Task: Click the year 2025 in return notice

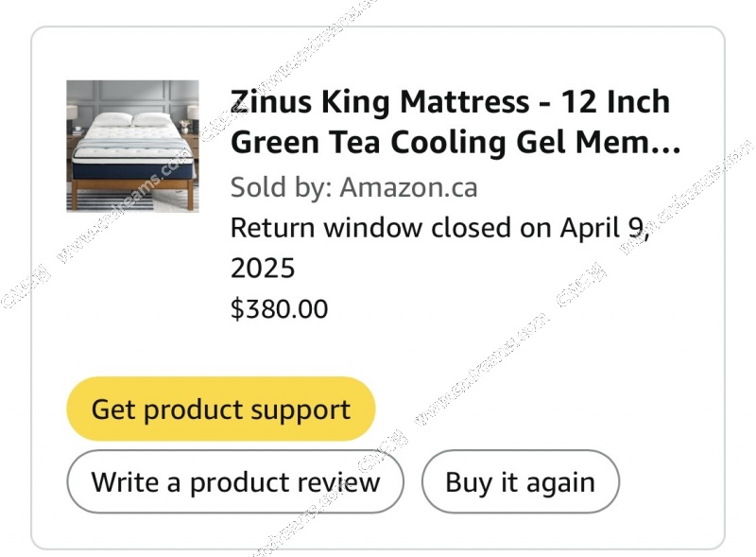Action: click(263, 269)
